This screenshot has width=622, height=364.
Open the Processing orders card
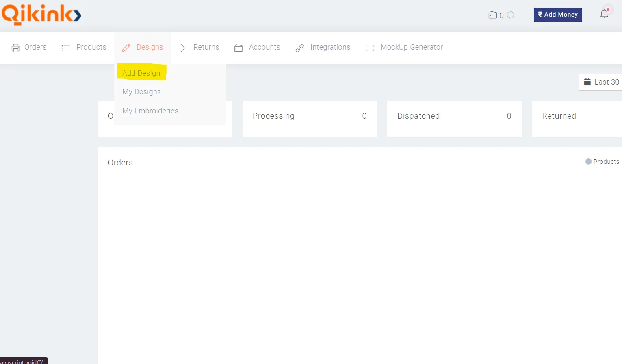point(309,118)
